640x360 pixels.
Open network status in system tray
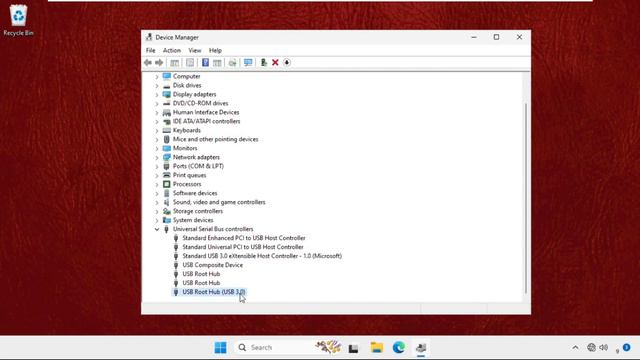pyautogui.click(x=591, y=347)
